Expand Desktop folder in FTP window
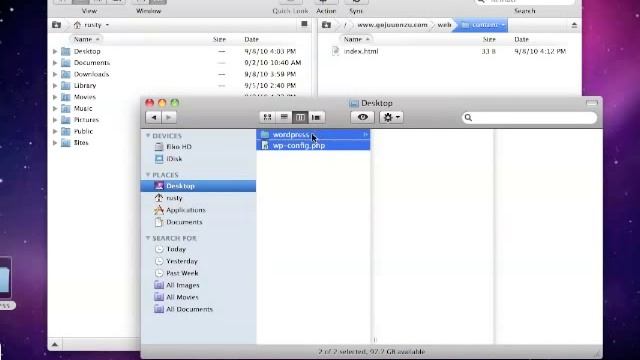The width and height of the screenshot is (640, 360). (55, 51)
